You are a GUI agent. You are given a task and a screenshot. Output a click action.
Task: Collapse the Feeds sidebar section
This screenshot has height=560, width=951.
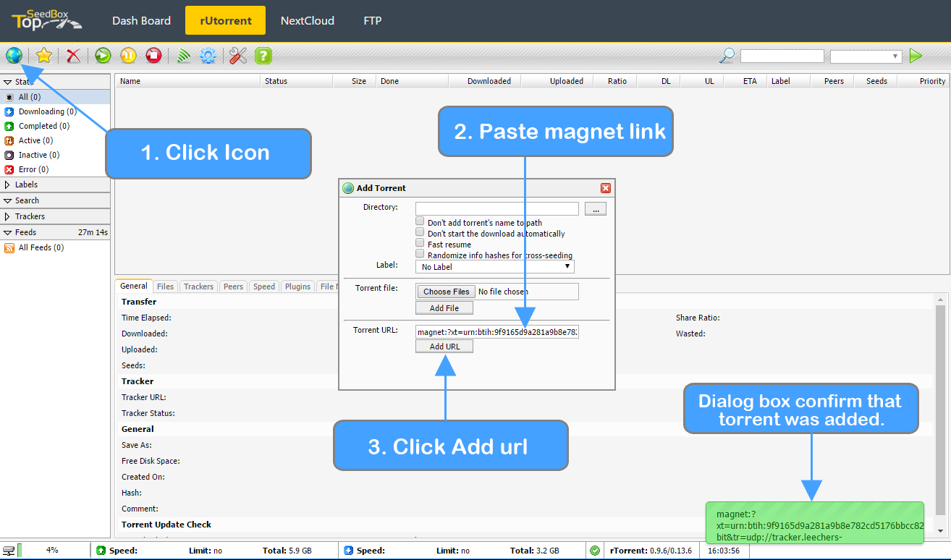(55, 232)
